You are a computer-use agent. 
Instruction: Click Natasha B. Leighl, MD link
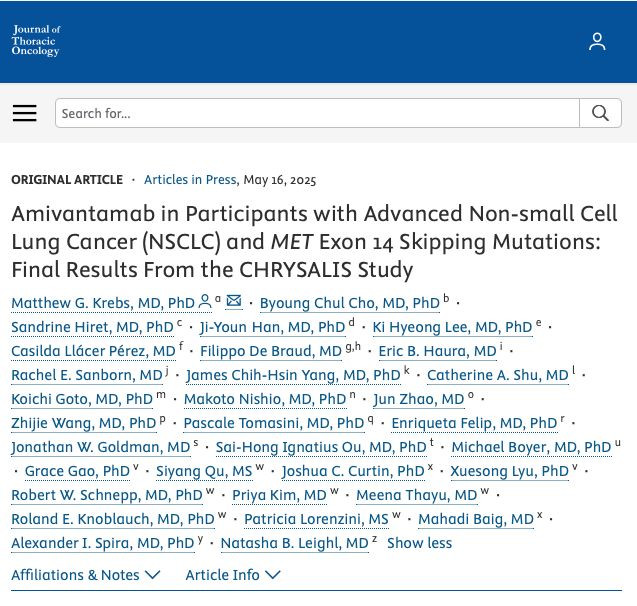click(295, 543)
